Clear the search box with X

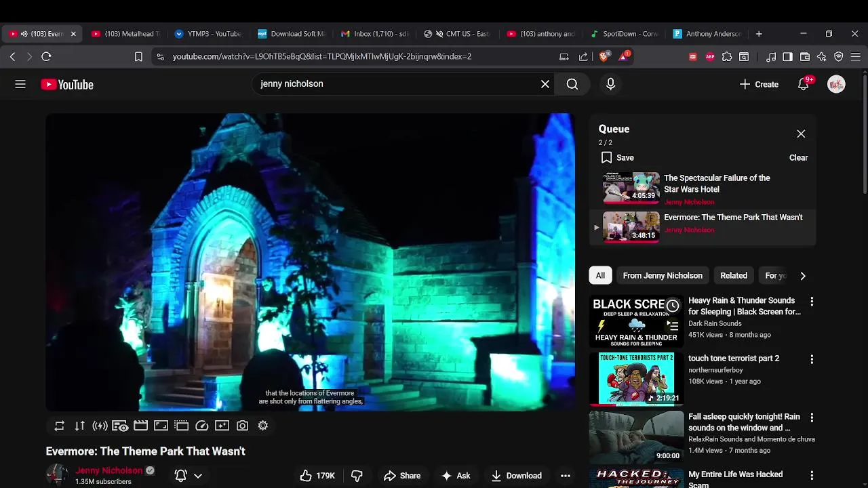click(x=545, y=84)
